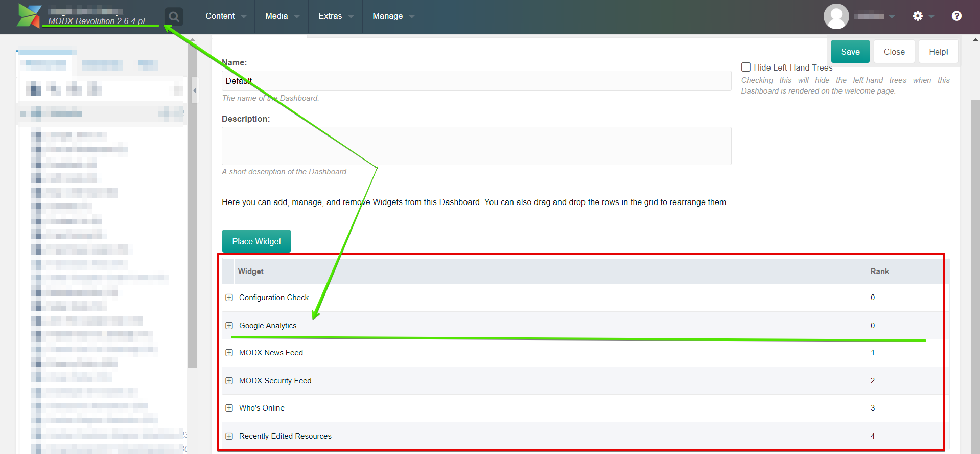Select the Who's Online widget name

pyautogui.click(x=262, y=408)
